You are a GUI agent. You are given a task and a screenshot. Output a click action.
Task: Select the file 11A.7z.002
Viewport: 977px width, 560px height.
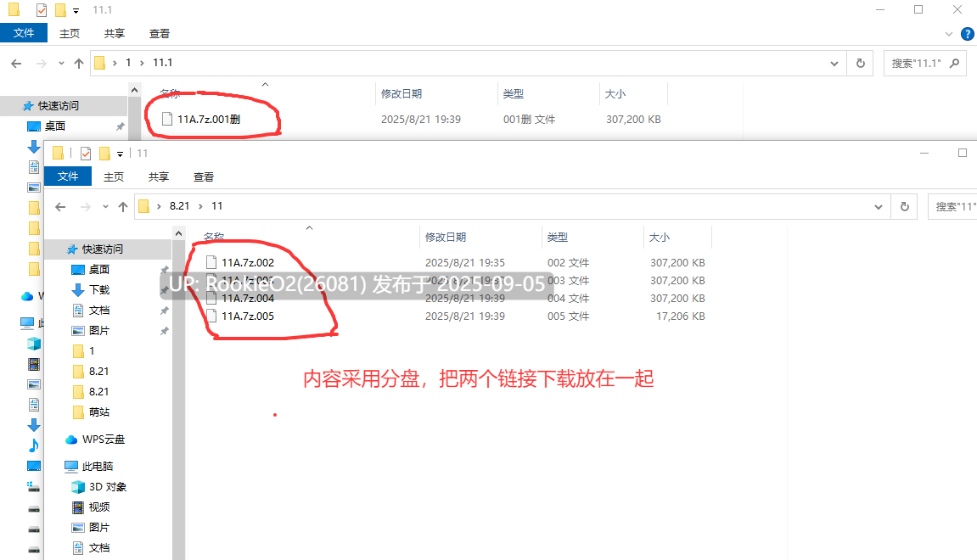247,263
